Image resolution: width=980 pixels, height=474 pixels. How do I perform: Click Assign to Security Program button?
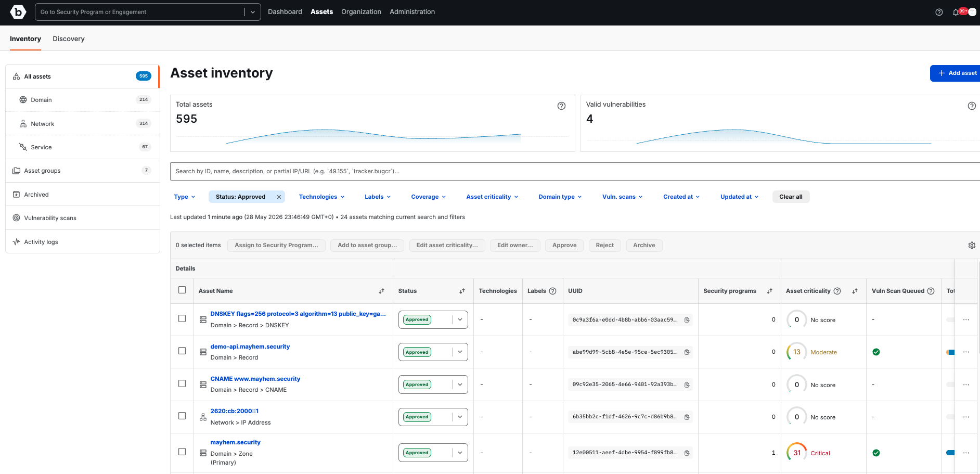pyautogui.click(x=276, y=245)
